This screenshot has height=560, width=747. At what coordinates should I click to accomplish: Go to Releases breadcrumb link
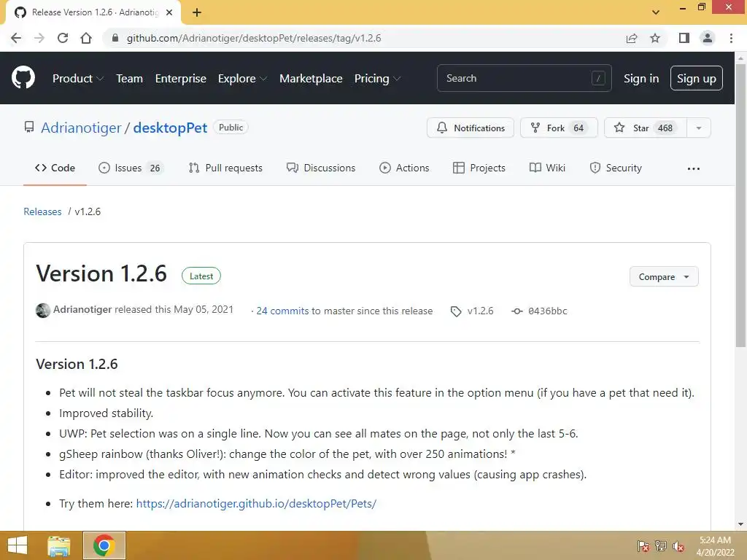coord(42,211)
